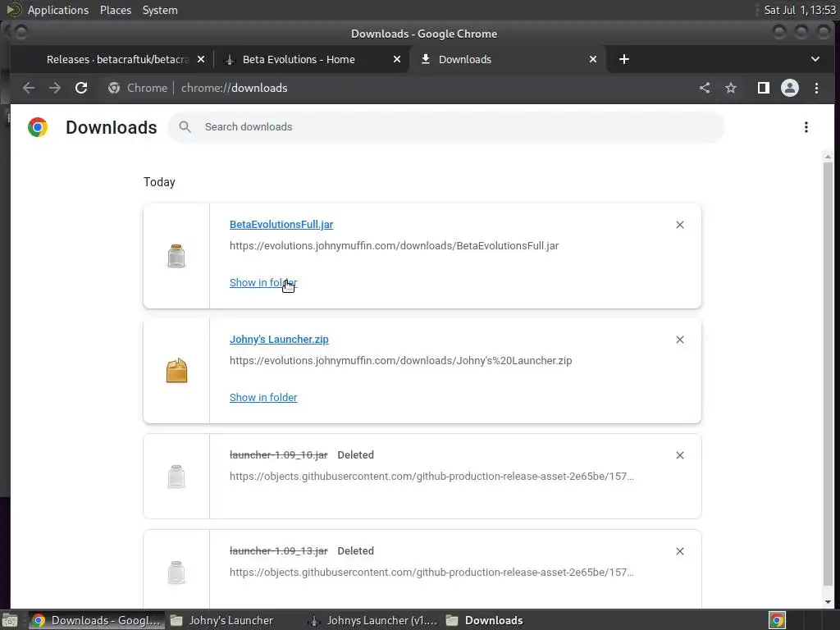Bookmark this tab with the star icon
The image size is (840, 630).
click(731, 88)
